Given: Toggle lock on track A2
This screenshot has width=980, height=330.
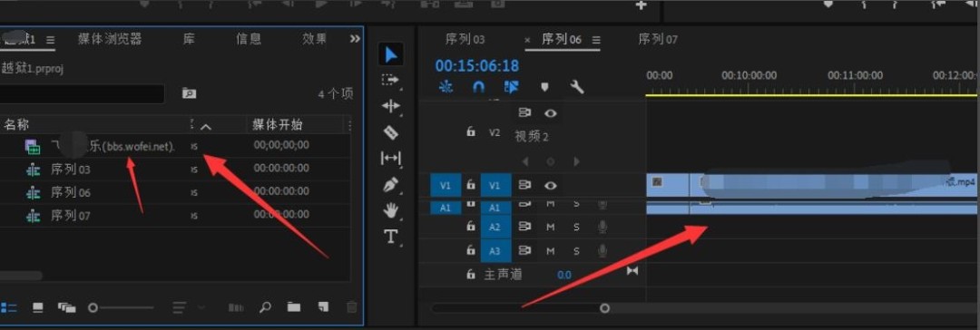Looking at the screenshot, I should [x=471, y=227].
